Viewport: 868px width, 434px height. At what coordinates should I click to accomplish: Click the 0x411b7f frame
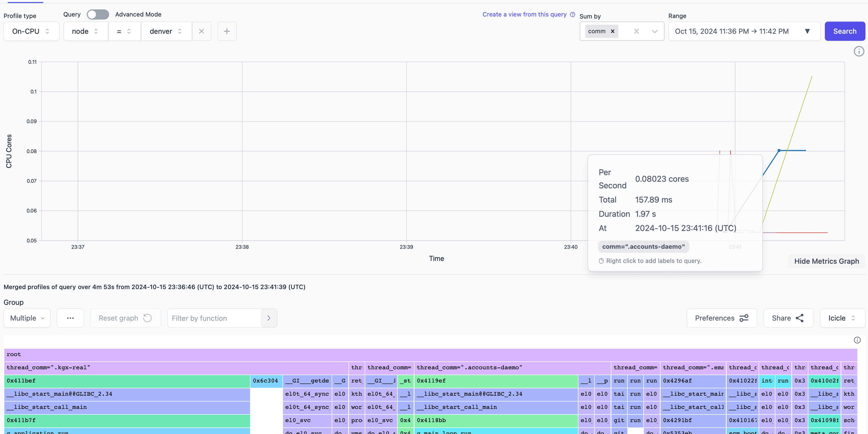(x=127, y=421)
